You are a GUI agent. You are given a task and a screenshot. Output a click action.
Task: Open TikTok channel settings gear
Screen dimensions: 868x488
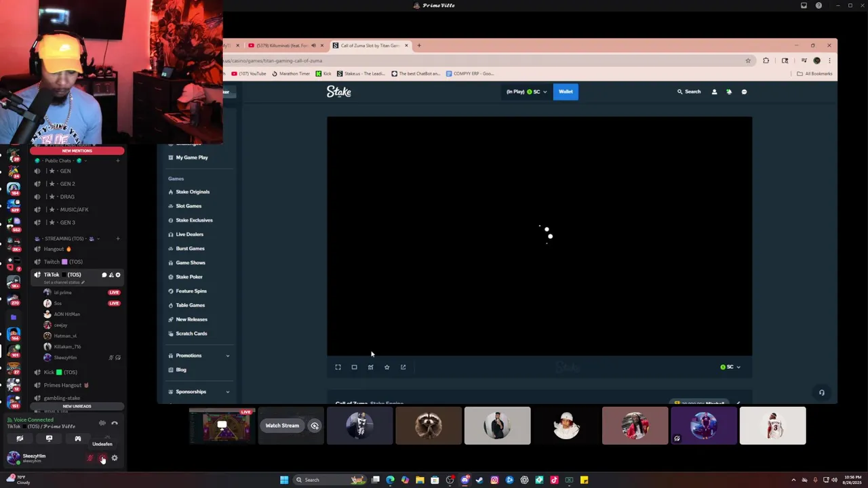pyautogui.click(x=118, y=275)
